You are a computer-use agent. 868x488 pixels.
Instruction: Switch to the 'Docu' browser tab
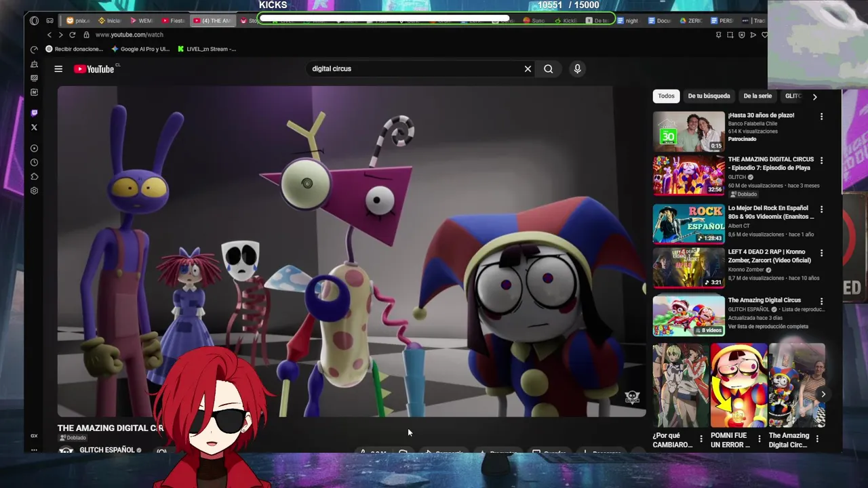(x=660, y=20)
